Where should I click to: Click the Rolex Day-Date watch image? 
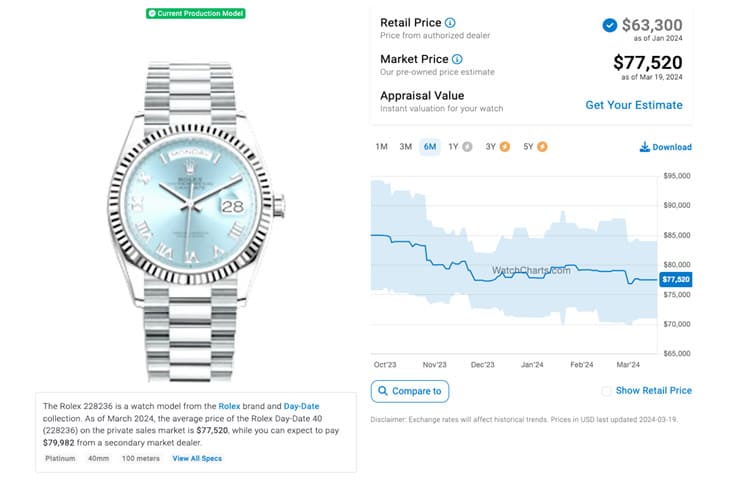click(x=196, y=222)
